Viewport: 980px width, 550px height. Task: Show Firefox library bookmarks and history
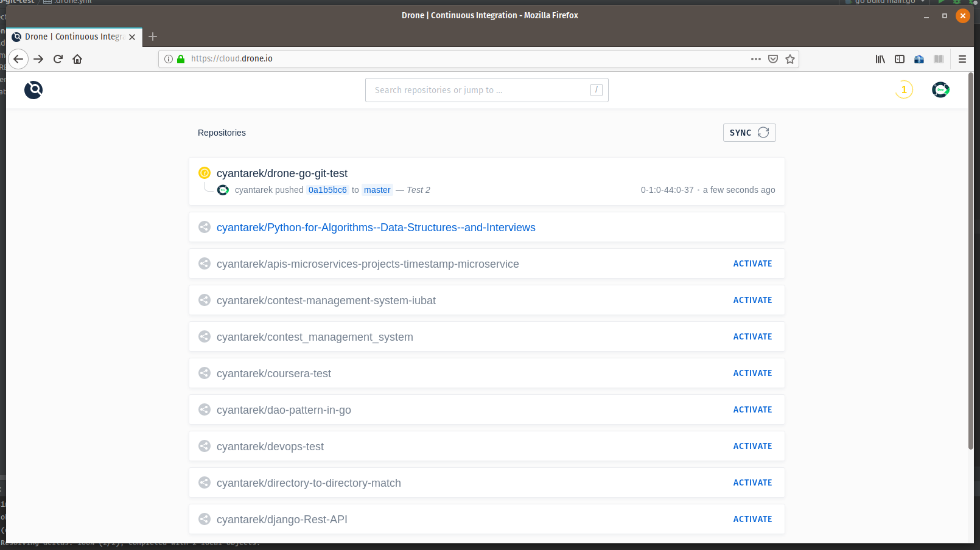click(x=880, y=59)
